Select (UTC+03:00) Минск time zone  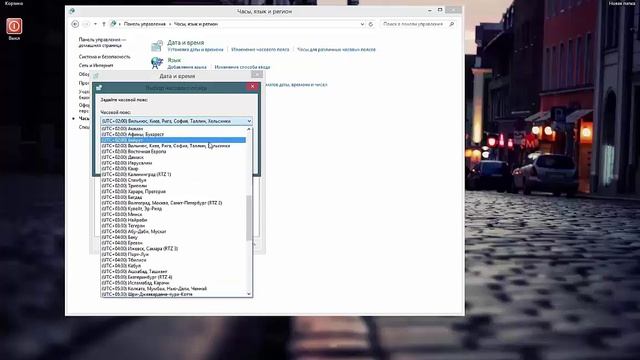click(x=173, y=214)
